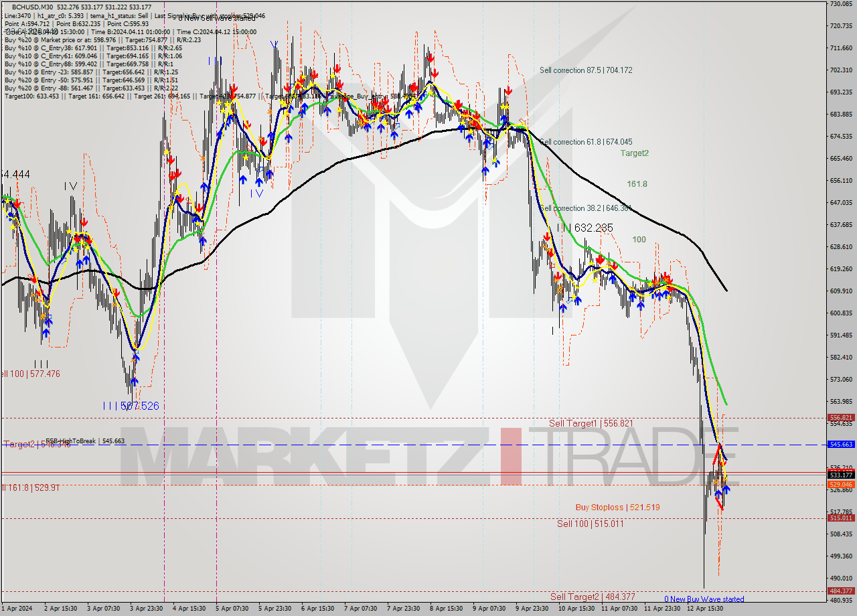This screenshot has height=616, width=857.
Task: Click the 490.010 price axis value
Action: pyautogui.click(x=841, y=578)
